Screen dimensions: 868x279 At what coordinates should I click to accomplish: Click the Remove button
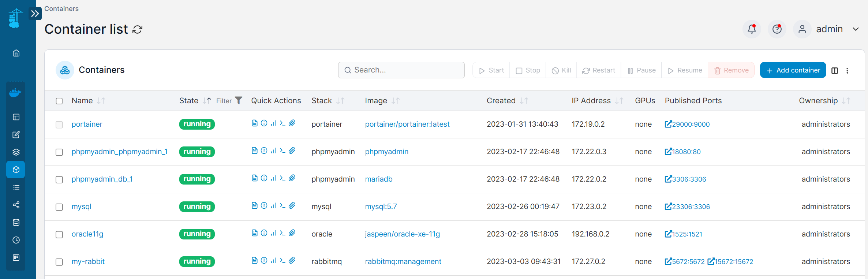click(731, 70)
